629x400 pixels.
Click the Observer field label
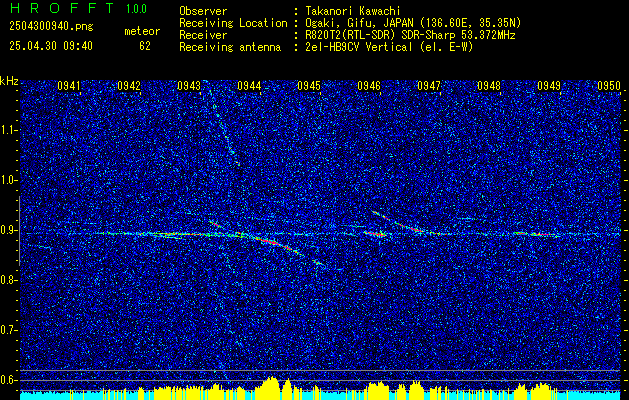(203, 11)
